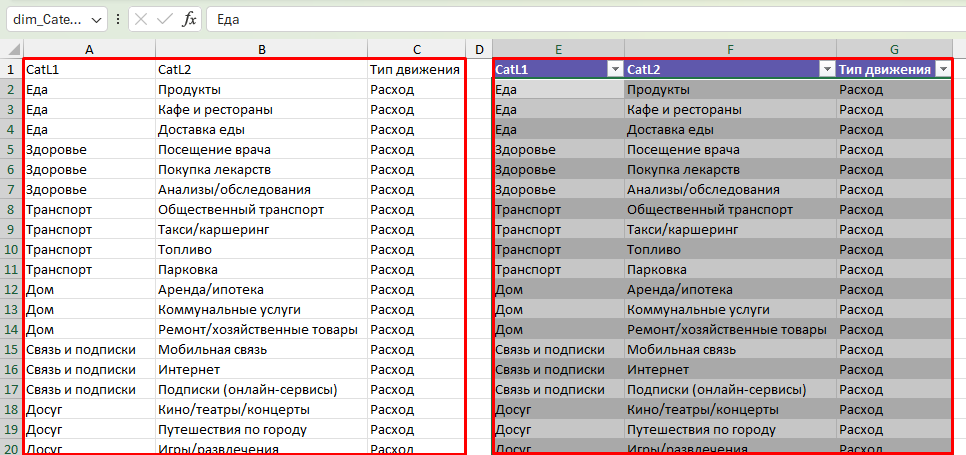Click the Select All corner triangle
Screen dimensions: 966x455
tap(12, 50)
